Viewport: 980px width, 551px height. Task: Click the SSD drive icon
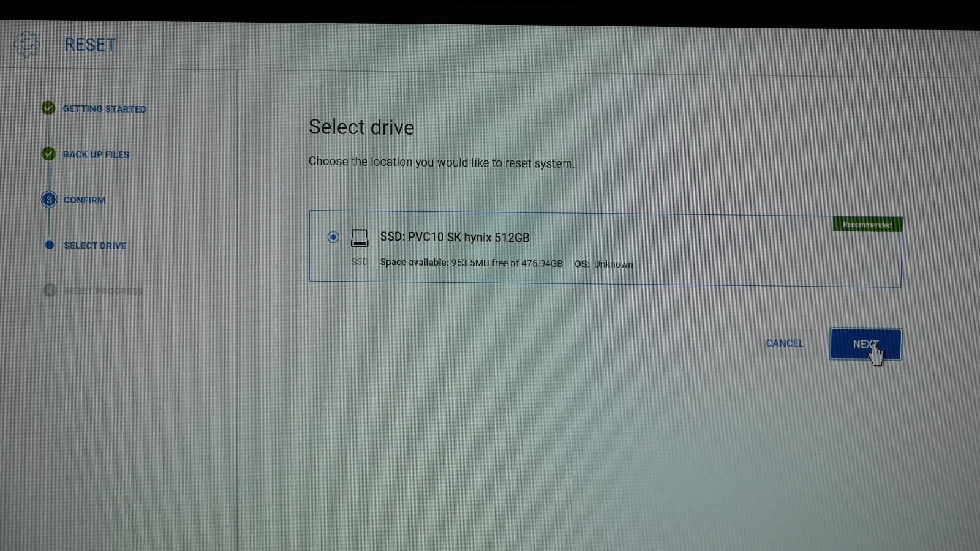pos(360,238)
